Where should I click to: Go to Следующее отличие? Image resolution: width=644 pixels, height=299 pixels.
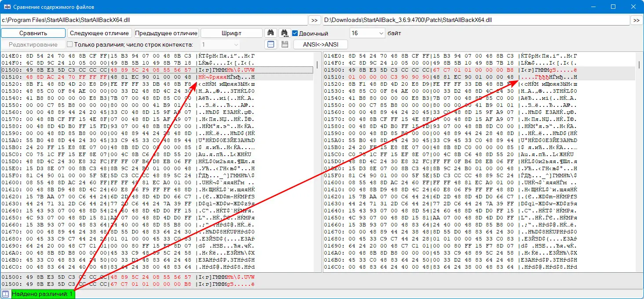[x=99, y=33]
